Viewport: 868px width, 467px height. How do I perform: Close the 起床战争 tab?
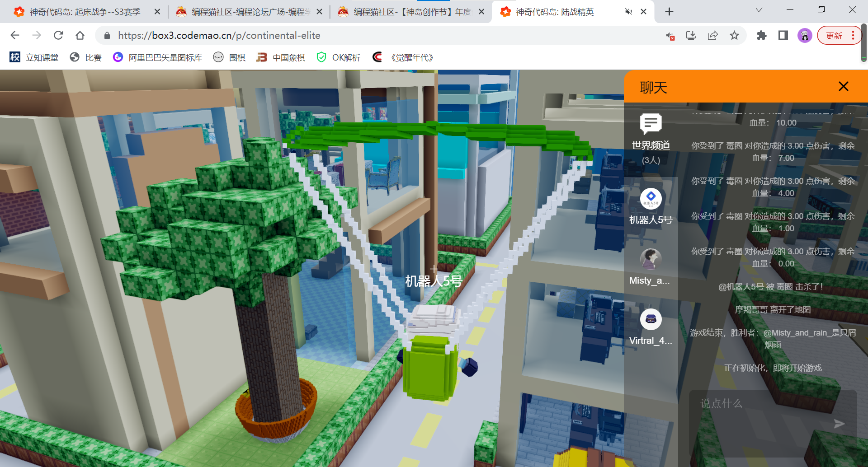157,12
